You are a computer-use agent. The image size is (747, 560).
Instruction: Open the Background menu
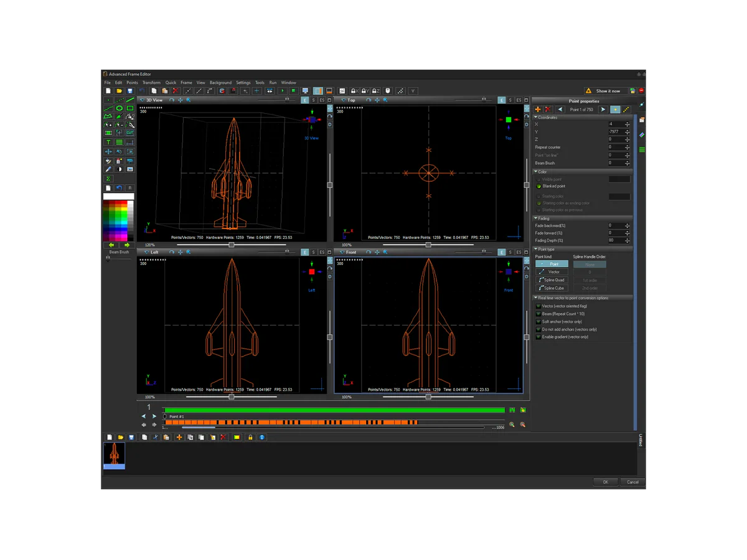click(x=220, y=83)
